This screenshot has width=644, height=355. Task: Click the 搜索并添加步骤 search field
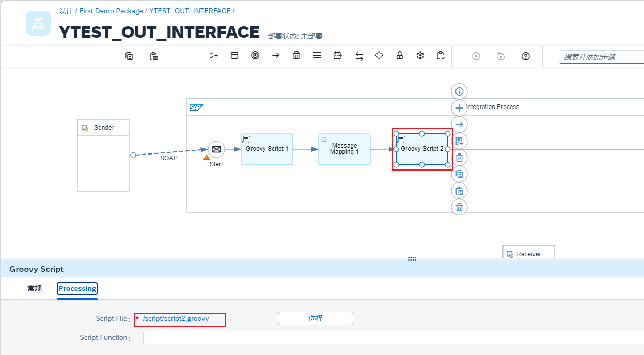pos(601,57)
